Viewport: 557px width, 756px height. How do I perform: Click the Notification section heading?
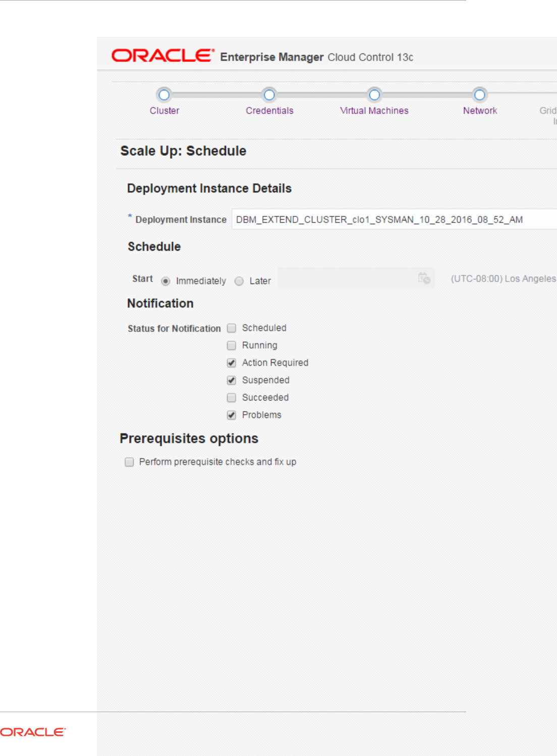tap(160, 303)
